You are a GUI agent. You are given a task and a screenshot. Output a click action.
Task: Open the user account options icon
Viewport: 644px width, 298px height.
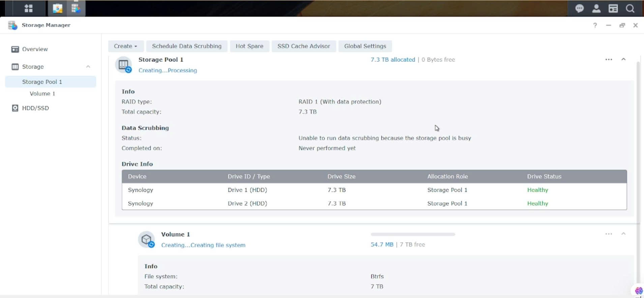[596, 8]
